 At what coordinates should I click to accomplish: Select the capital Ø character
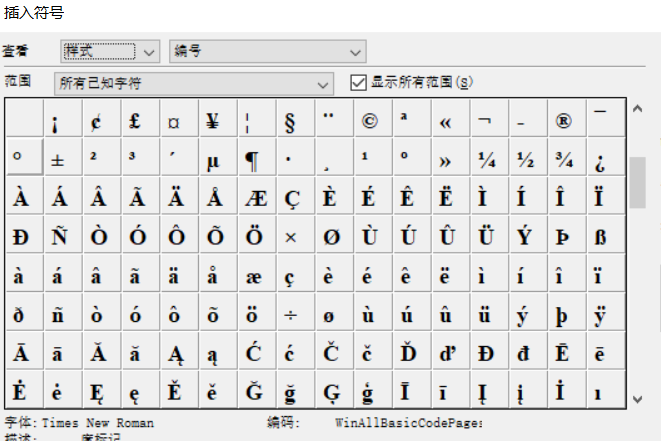[x=335, y=234]
